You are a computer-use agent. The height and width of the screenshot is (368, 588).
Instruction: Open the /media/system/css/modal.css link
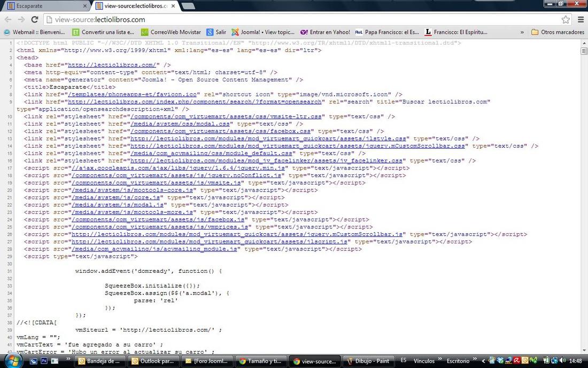pyautogui.click(x=180, y=124)
